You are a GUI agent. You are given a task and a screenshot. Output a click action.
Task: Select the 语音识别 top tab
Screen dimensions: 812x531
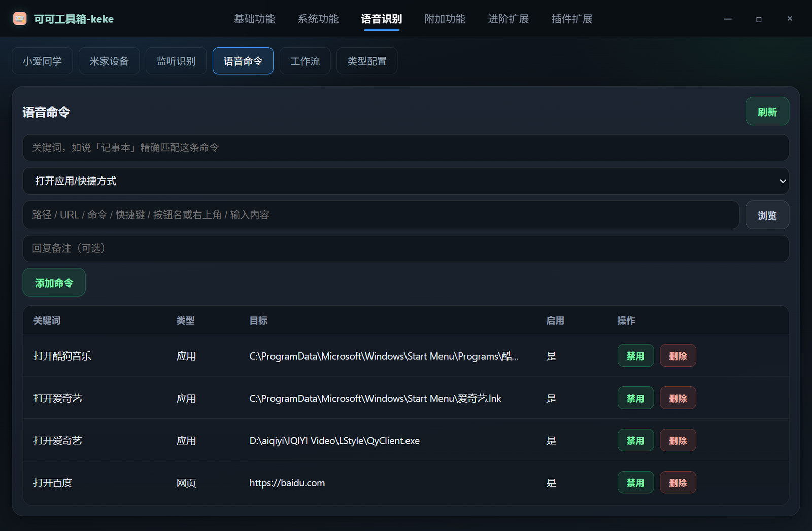[x=382, y=19]
